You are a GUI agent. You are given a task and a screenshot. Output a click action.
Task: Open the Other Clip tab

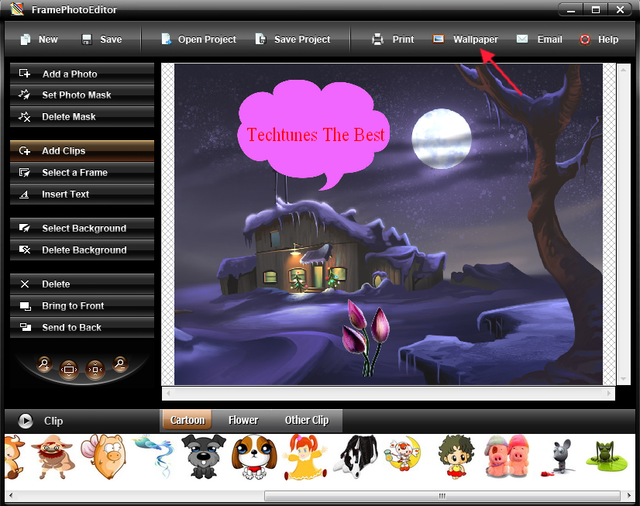point(306,420)
